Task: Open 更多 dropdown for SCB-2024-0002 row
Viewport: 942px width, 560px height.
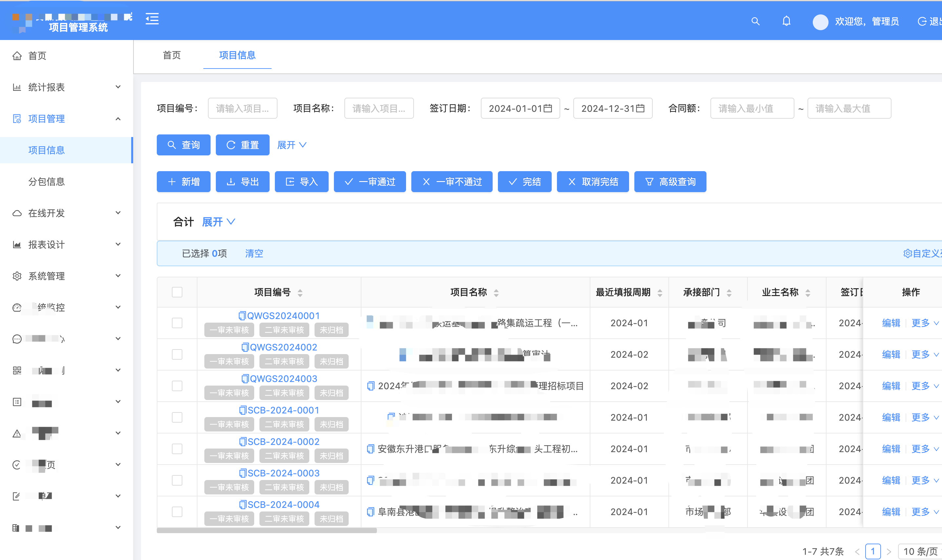Action: tap(925, 449)
